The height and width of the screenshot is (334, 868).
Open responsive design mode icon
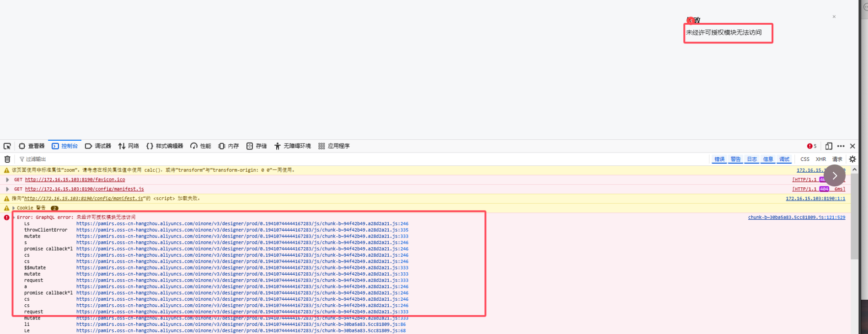coord(828,146)
